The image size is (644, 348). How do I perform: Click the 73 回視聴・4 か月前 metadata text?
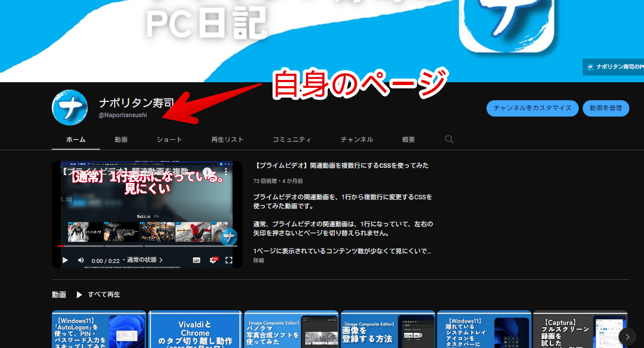click(x=278, y=181)
